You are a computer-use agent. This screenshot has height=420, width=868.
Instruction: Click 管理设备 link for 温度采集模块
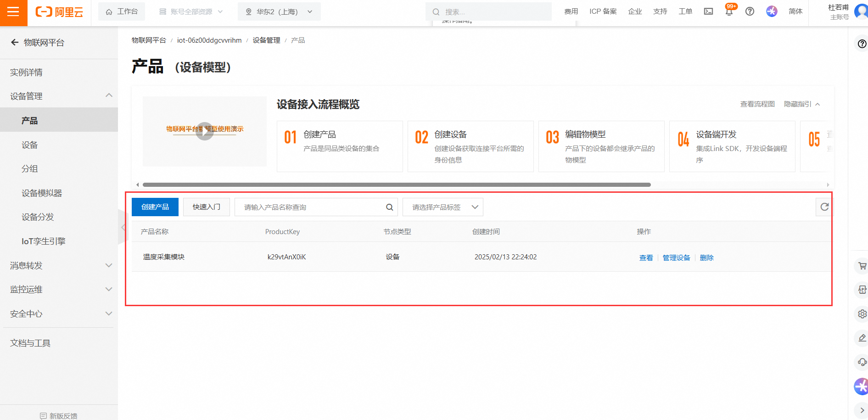(676, 258)
